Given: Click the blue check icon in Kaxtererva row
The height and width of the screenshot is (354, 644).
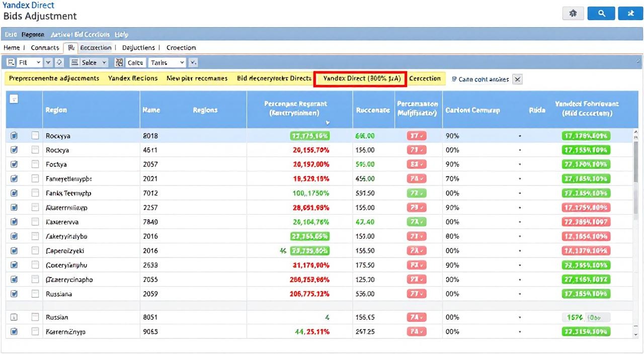Looking at the screenshot, I should [14, 222].
